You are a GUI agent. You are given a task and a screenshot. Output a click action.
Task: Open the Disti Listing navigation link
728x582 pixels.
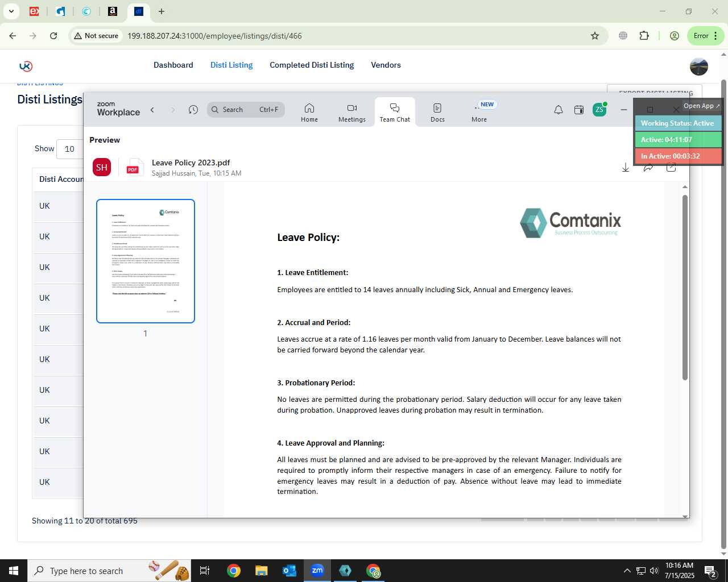(x=231, y=65)
